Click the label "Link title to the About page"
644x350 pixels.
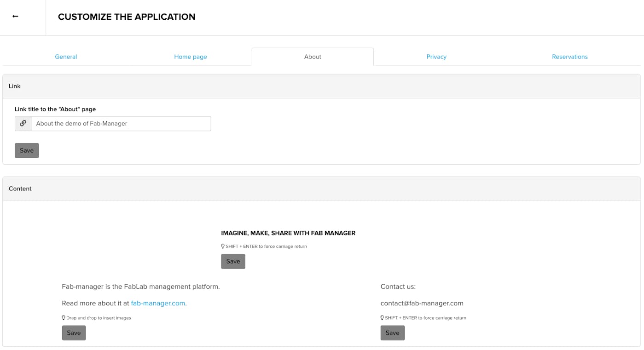55,109
